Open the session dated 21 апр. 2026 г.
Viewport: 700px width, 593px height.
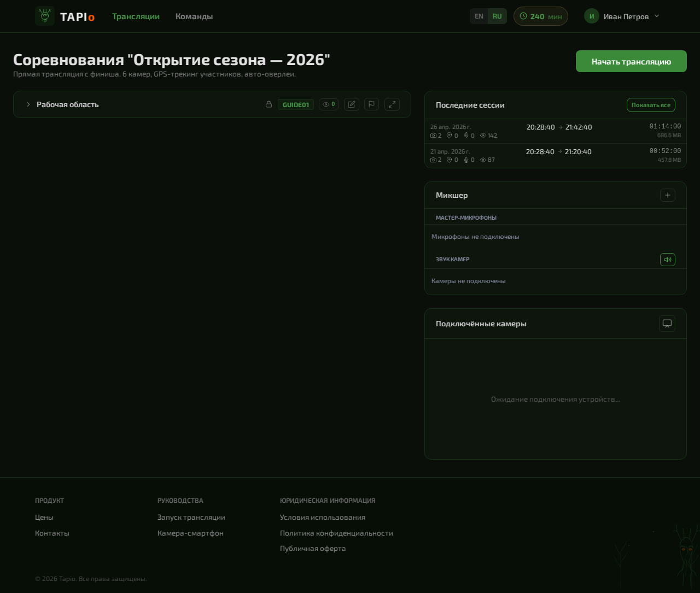pyautogui.click(x=556, y=156)
